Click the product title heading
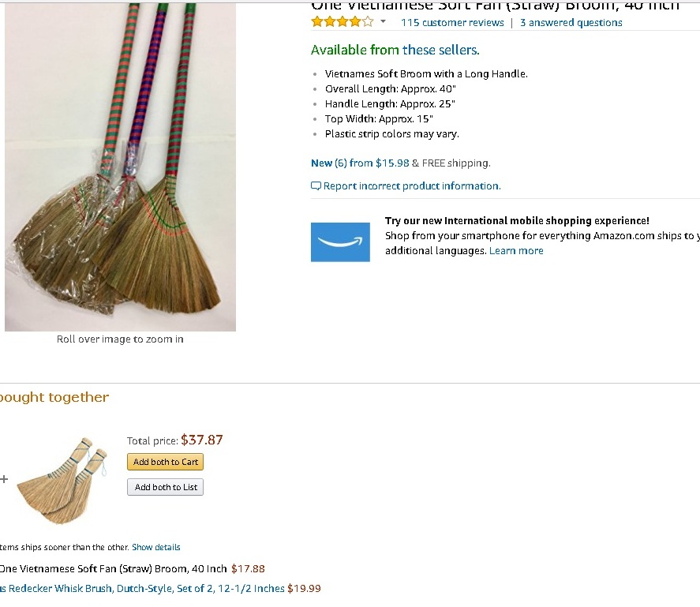The height and width of the screenshot is (607, 700). click(495, 6)
